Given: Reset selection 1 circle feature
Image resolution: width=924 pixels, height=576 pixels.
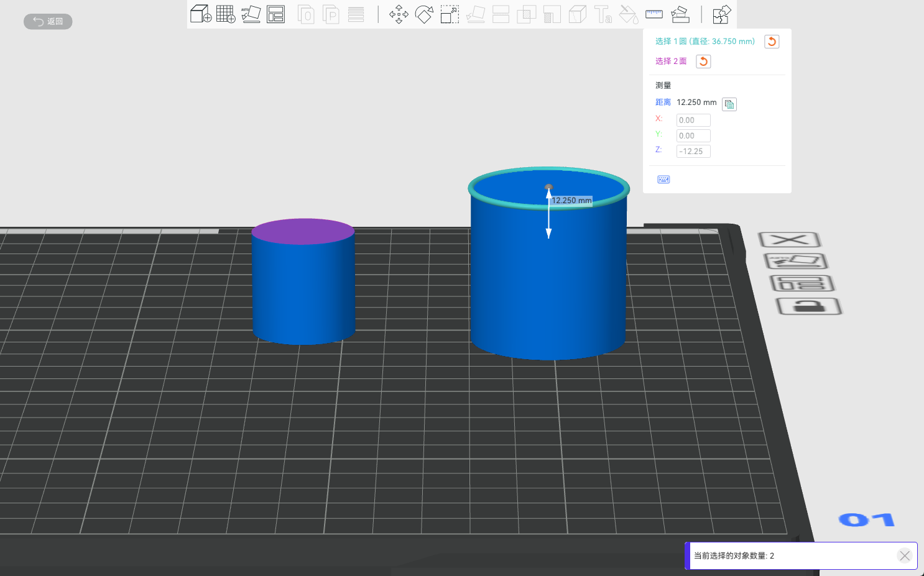Looking at the screenshot, I should 772,42.
